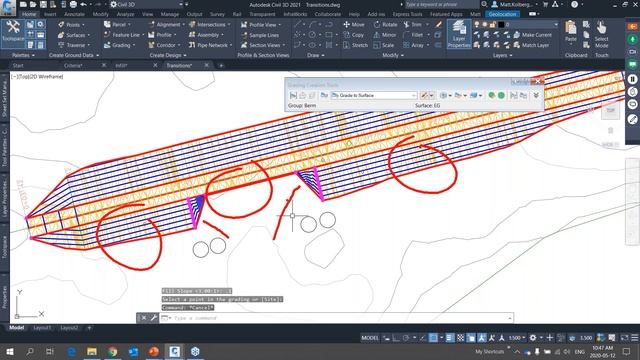Click the Pipe Network tool
Image resolution: width=640 pixels, height=360 pixels.
pyautogui.click(x=210, y=45)
